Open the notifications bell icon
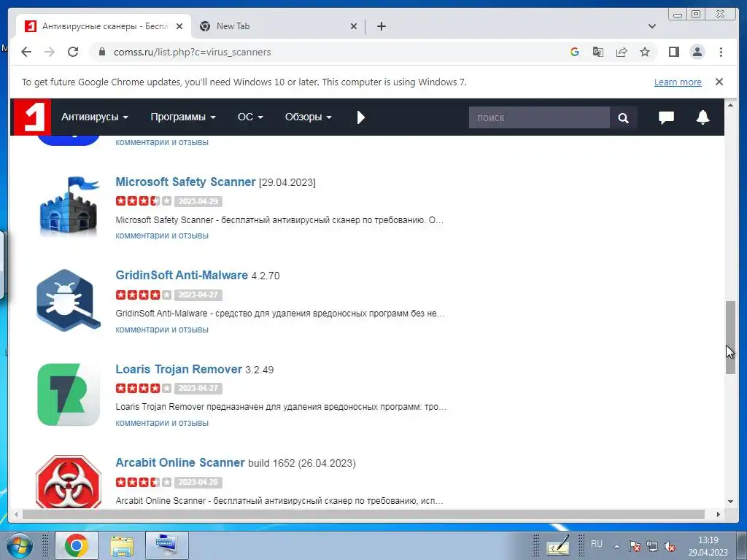 coord(703,117)
